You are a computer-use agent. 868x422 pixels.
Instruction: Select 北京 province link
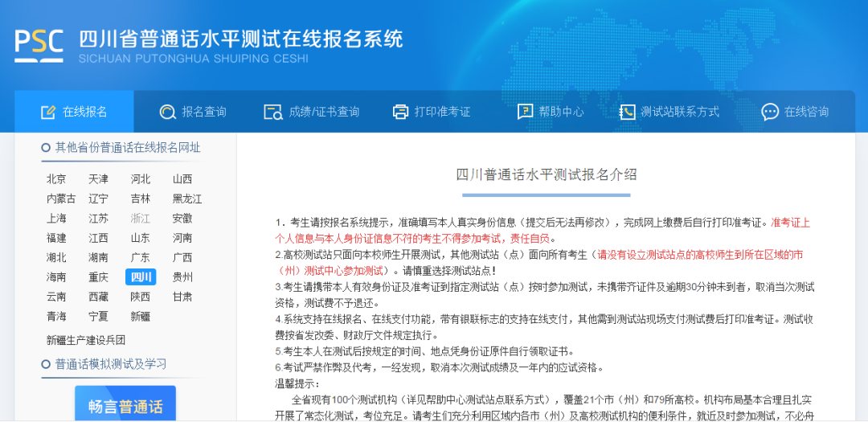pos(56,179)
